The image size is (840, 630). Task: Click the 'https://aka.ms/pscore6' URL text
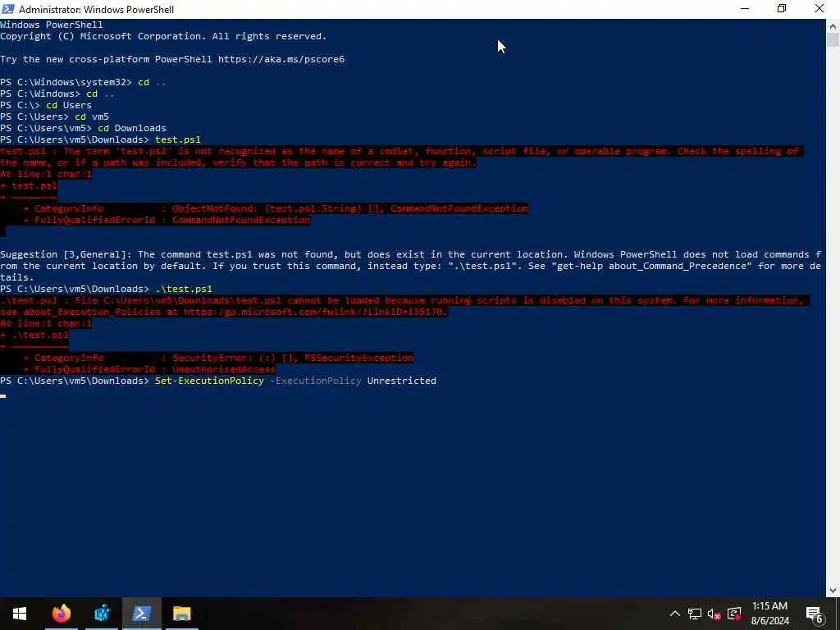click(281, 59)
